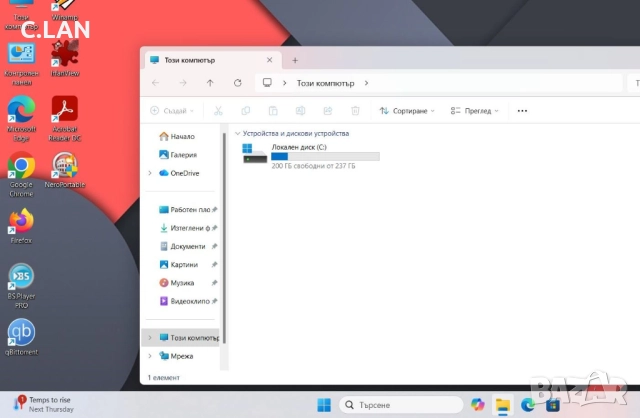Go up one folder with Up arrow

209,83
